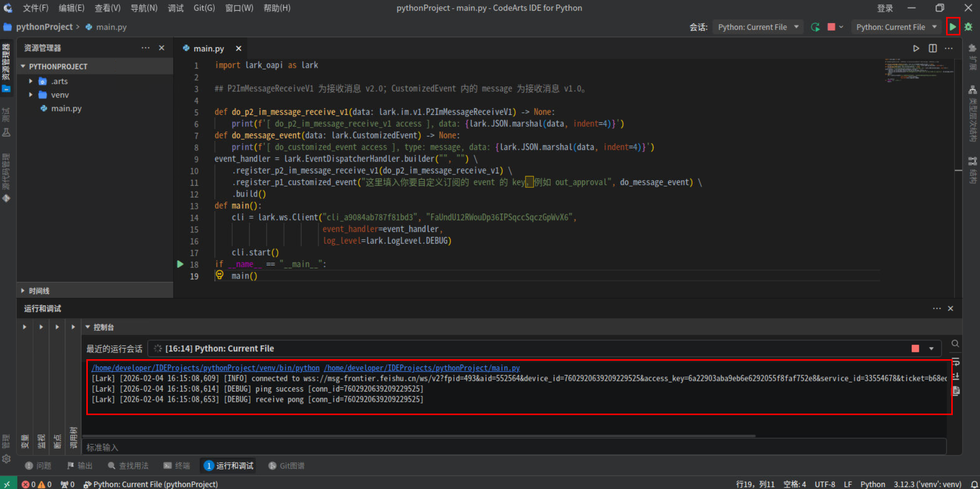Click the search icon beside the console

pos(955,344)
